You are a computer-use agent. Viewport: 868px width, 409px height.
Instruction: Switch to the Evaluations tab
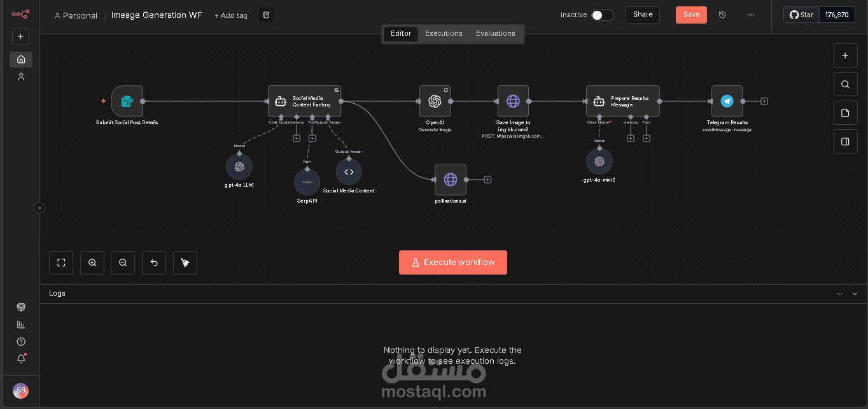click(496, 34)
